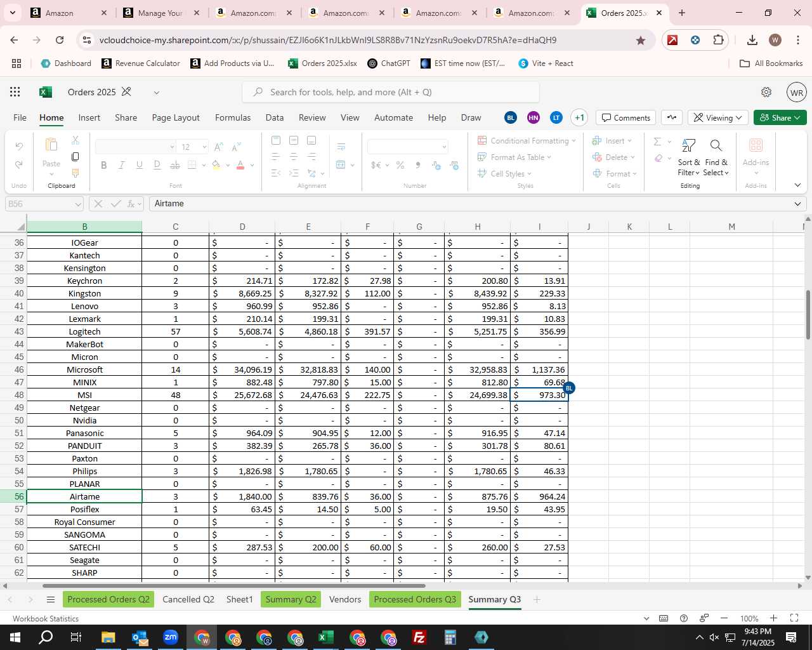Open the Viewing mode dropdown
Viewport: 812px width, 650px height.
click(717, 117)
